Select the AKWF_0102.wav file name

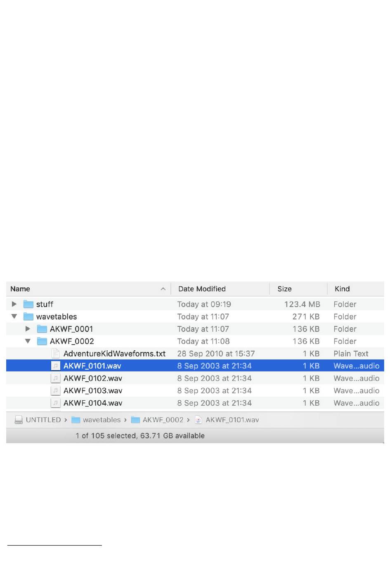[x=93, y=378]
